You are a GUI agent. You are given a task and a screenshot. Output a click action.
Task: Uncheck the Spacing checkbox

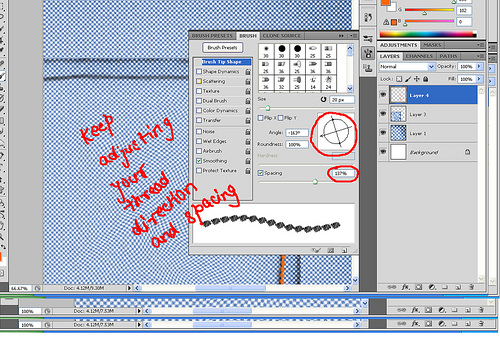pos(261,173)
